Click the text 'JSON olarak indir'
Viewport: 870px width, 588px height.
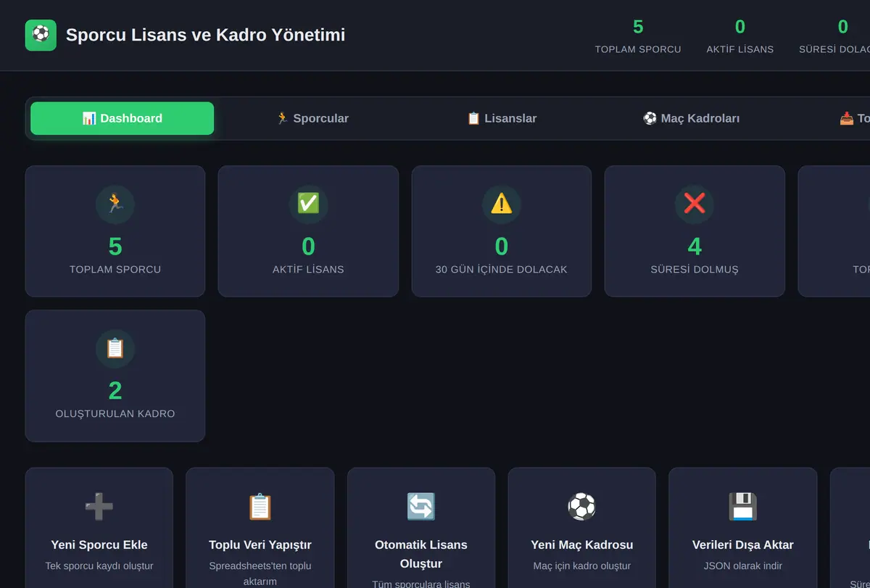click(x=743, y=566)
